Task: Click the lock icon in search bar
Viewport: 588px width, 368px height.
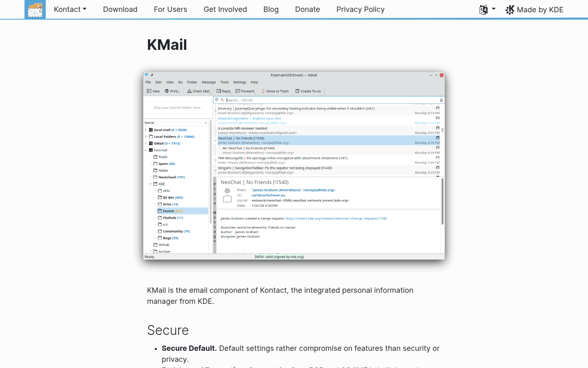Action: coord(441,100)
